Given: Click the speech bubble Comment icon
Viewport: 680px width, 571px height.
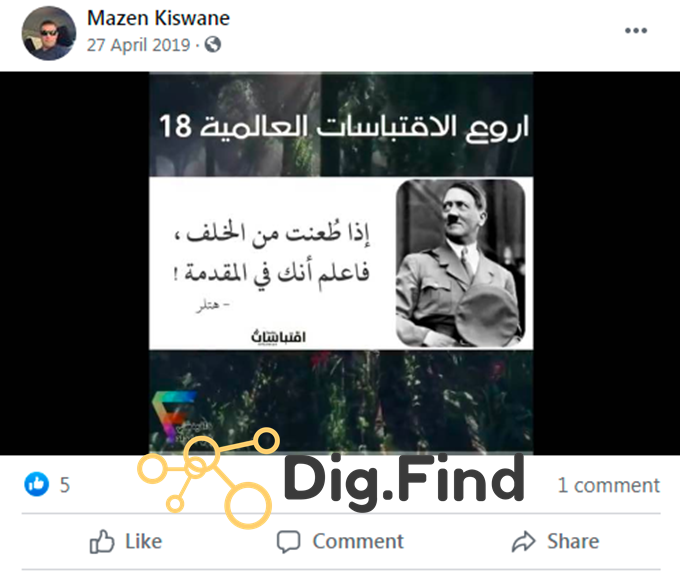Looking at the screenshot, I should click(x=288, y=542).
